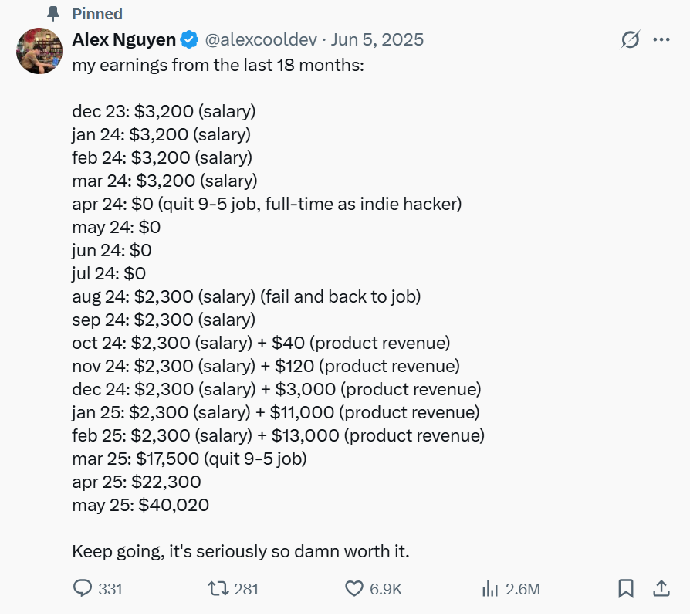Image resolution: width=690 pixels, height=616 pixels.
Task: Open the three-dot More options menu
Action: [661, 39]
